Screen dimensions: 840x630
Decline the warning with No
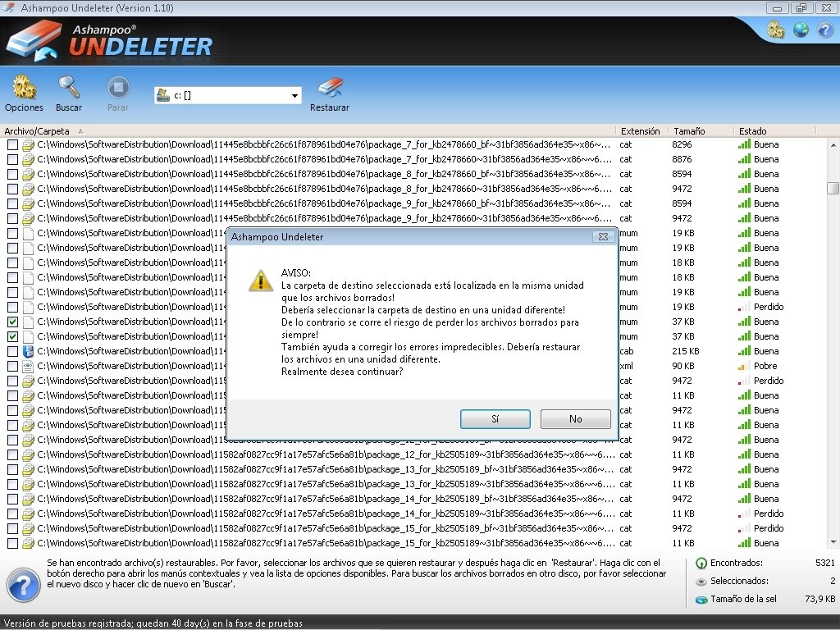[575, 419]
